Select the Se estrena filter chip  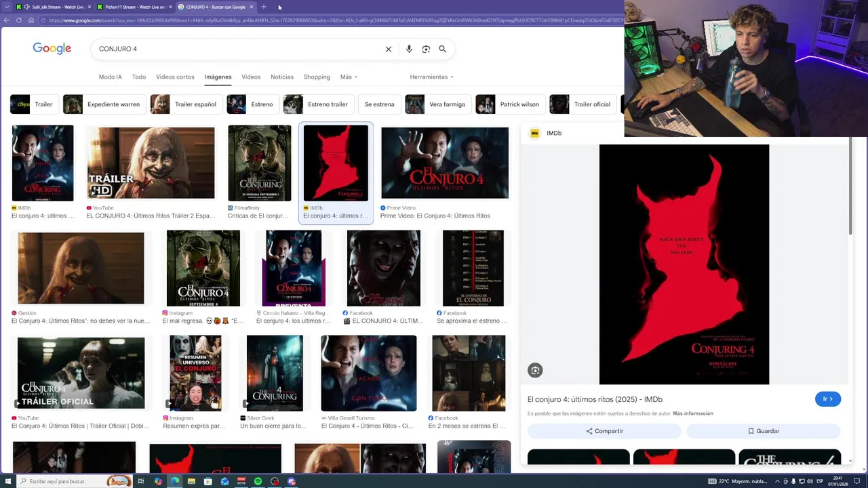pyautogui.click(x=378, y=104)
